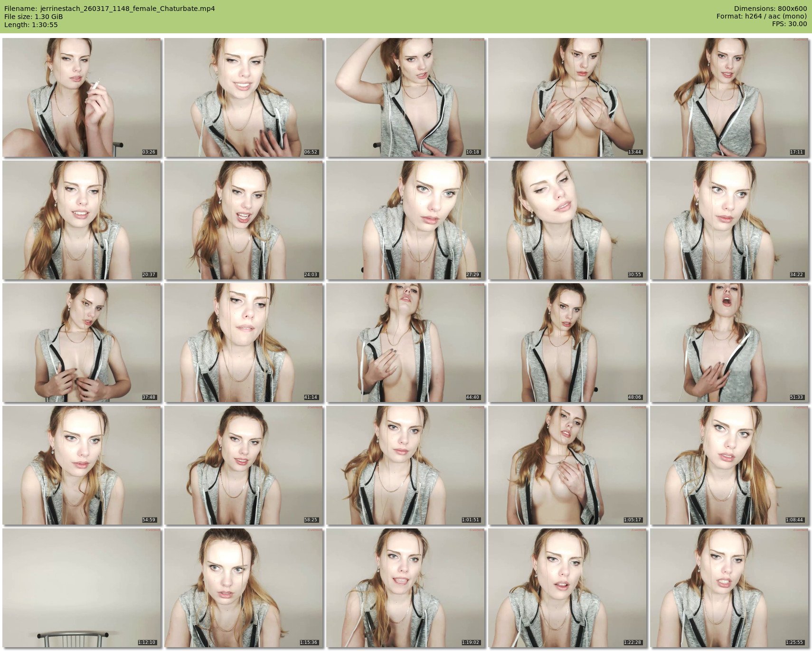Screen dimensions: 812x651
Task: Click the thumbnail timestamped 17:11
Action: (729, 97)
